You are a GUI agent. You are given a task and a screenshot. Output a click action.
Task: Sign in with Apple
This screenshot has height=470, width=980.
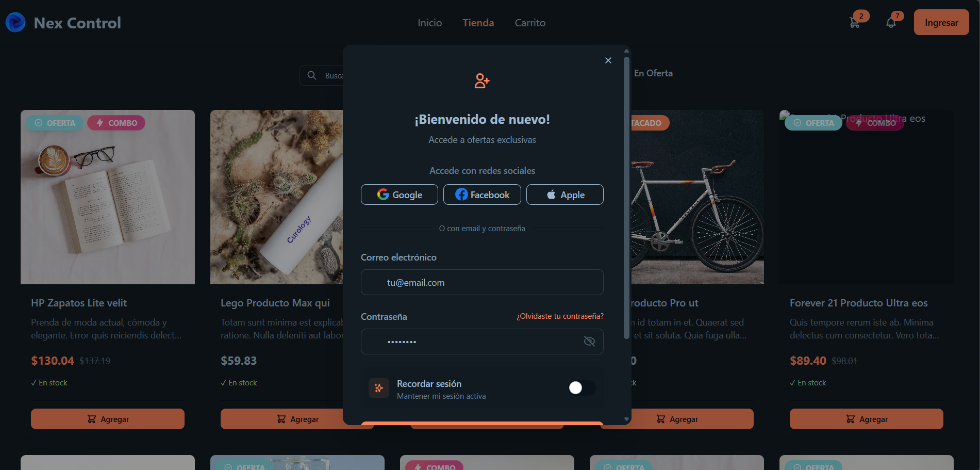tap(565, 195)
